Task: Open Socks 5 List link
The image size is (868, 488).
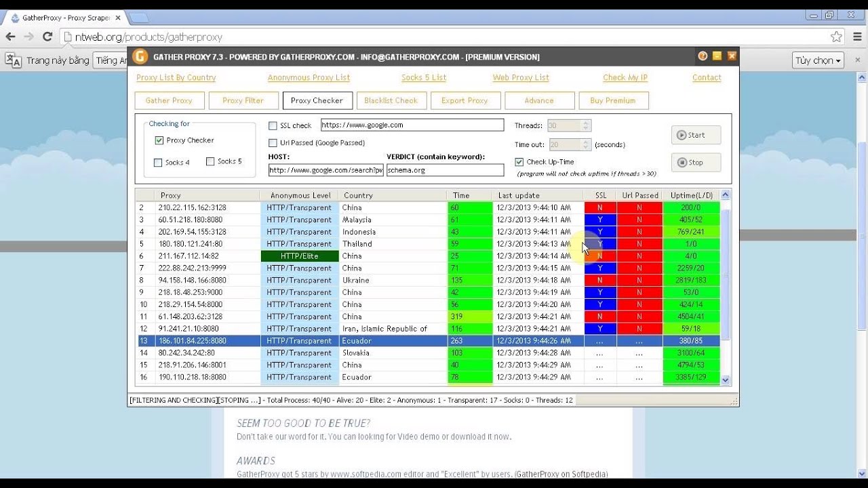Action: pyautogui.click(x=424, y=78)
